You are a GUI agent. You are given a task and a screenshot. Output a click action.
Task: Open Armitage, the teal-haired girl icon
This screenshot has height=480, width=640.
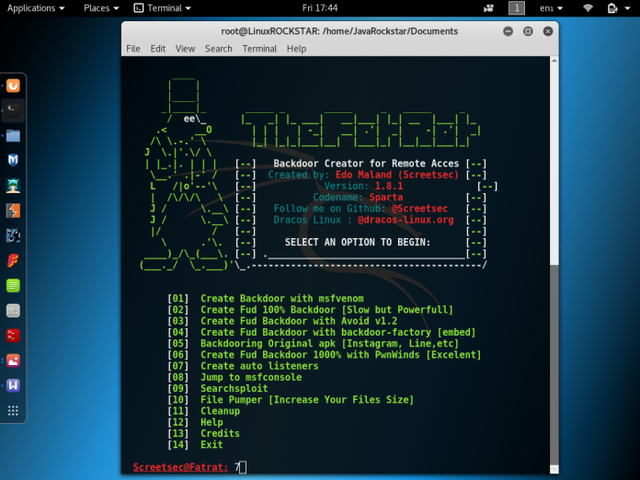pos(13,185)
